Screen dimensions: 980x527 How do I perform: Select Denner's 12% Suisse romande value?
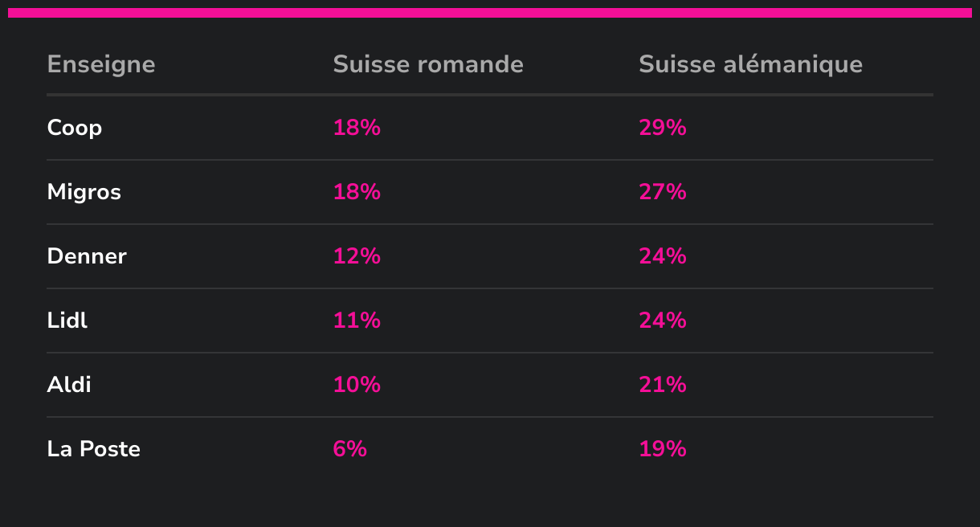coord(357,256)
